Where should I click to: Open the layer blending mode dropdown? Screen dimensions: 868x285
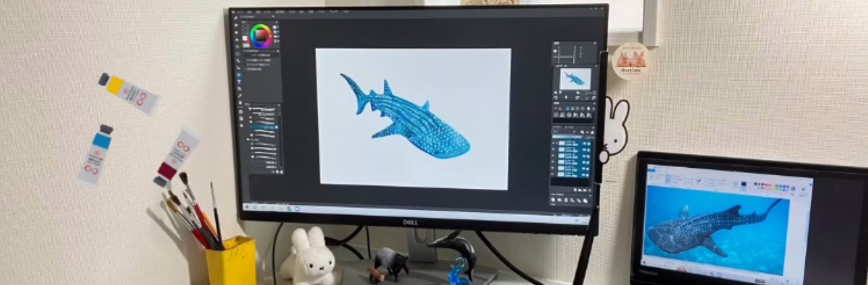click(x=564, y=132)
